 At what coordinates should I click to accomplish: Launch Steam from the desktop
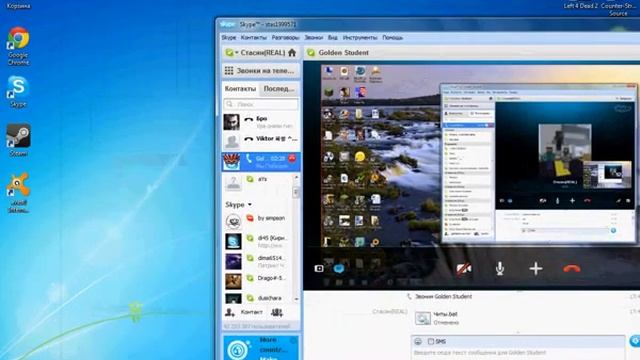coord(18,140)
